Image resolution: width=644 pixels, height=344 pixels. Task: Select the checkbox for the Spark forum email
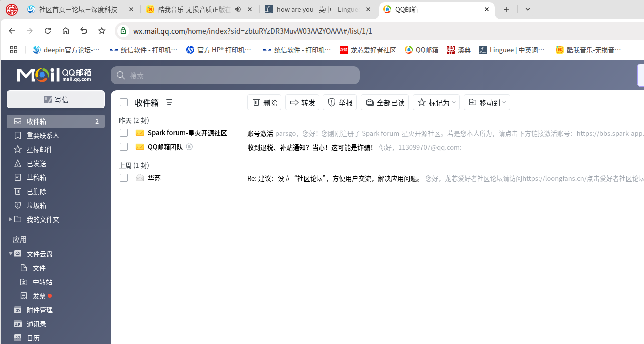point(123,133)
